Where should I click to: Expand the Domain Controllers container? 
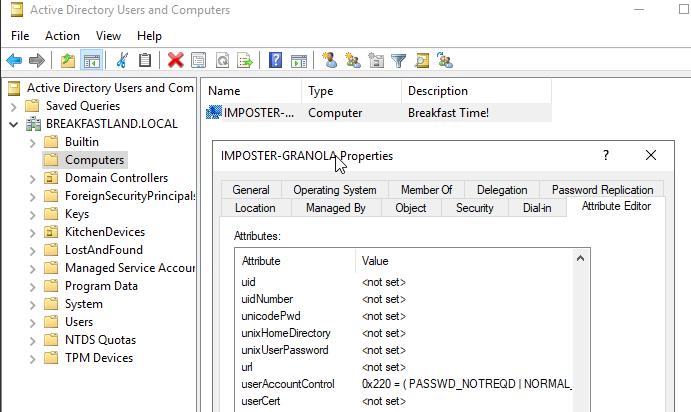(x=32, y=178)
